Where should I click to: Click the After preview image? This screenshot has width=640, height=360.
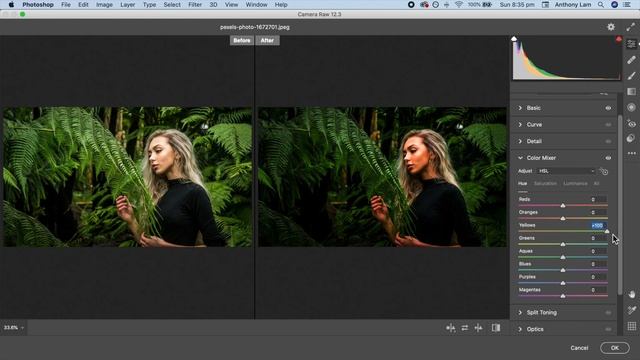382,177
